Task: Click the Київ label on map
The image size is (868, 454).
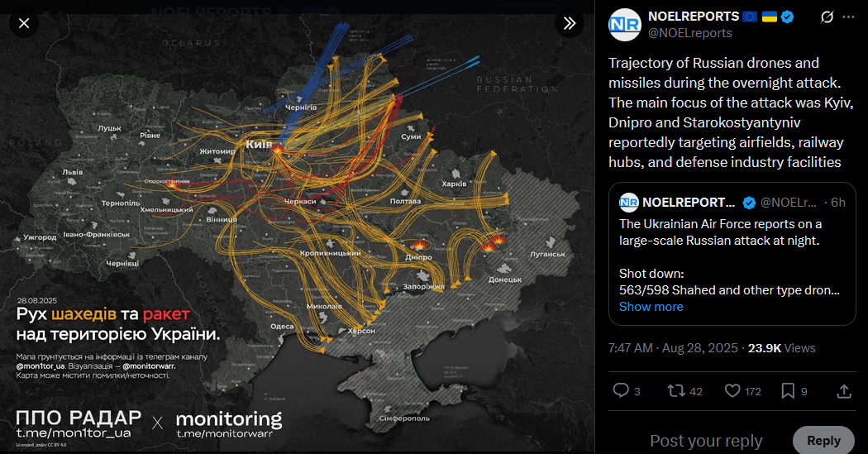Action: pyautogui.click(x=259, y=144)
